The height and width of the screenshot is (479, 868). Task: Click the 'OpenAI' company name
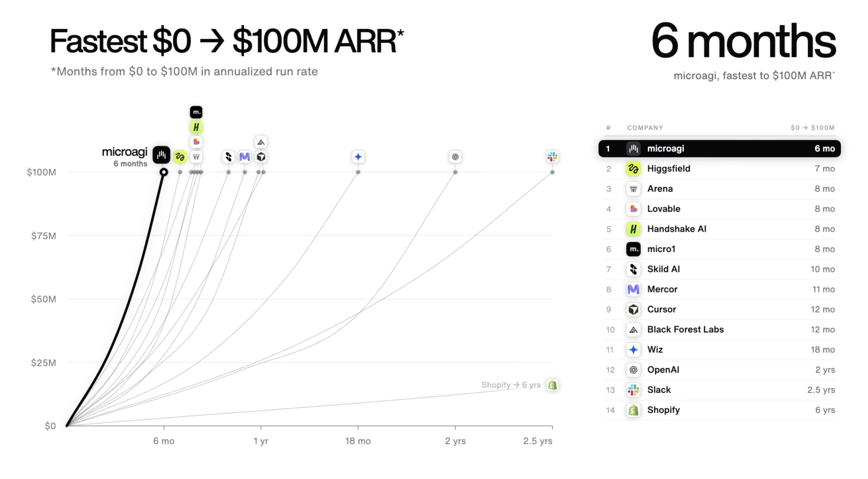coord(663,370)
